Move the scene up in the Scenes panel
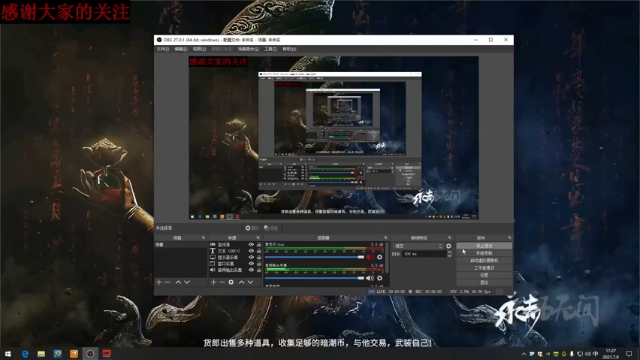This screenshot has height=360, width=640. [178, 282]
